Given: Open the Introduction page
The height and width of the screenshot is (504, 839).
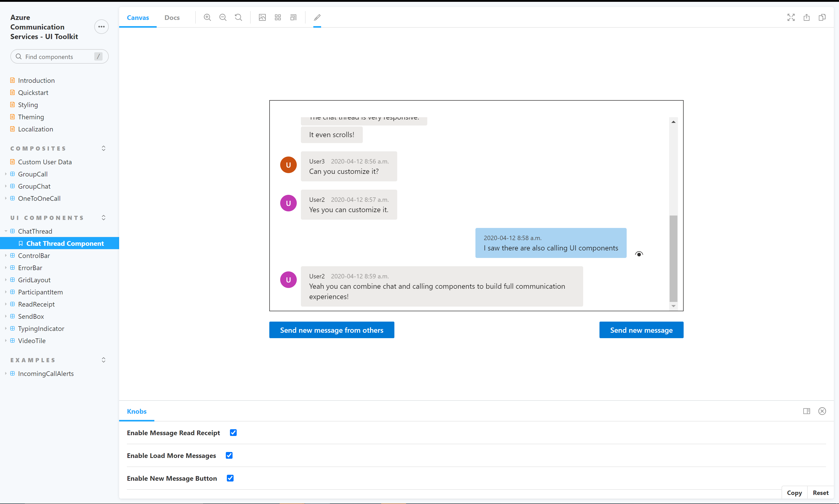Looking at the screenshot, I should [x=36, y=80].
